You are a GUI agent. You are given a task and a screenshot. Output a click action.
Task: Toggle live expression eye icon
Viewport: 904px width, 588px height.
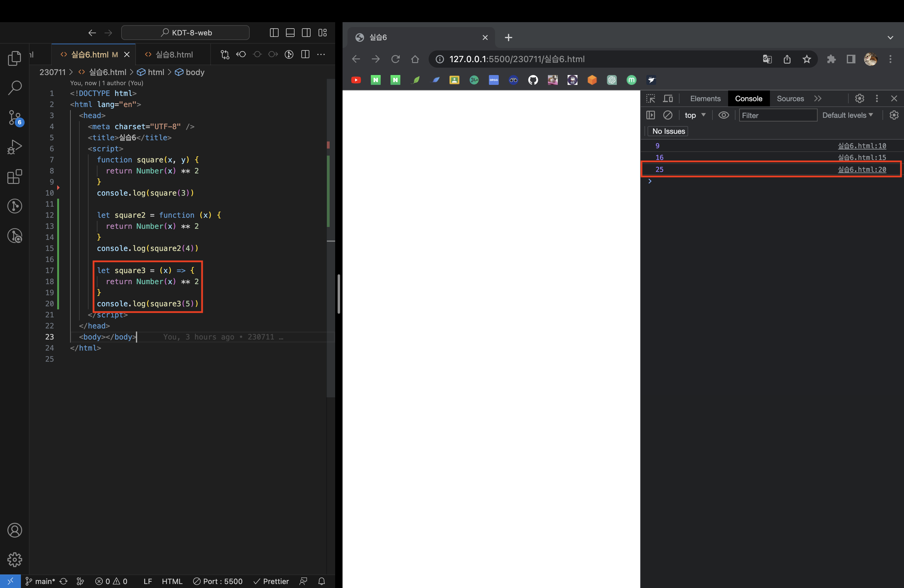point(724,115)
